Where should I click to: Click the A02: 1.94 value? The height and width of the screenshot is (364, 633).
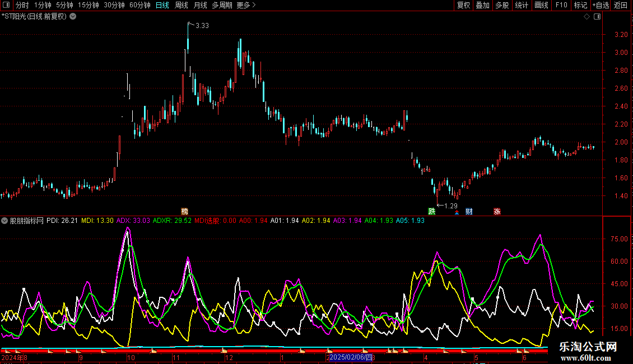pyautogui.click(x=316, y=221)
